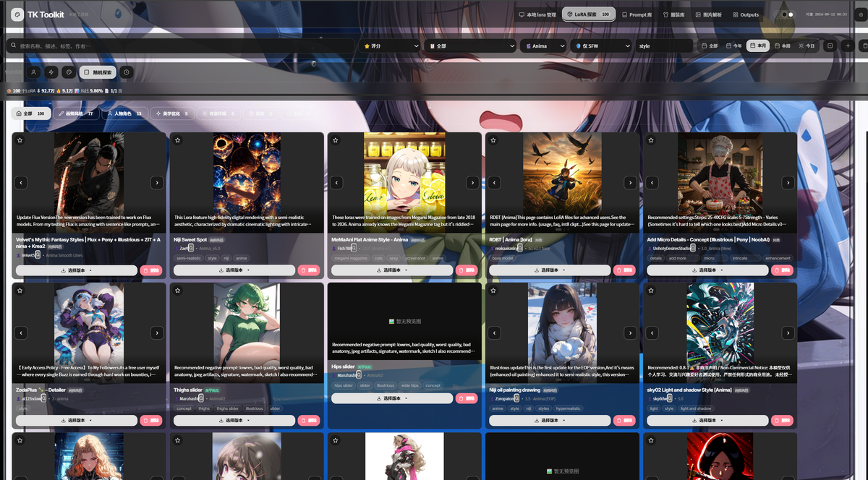This screenshot has height=480, width=868.
Task: Open the Anima base model dropdown
Action: pos(543,46)
